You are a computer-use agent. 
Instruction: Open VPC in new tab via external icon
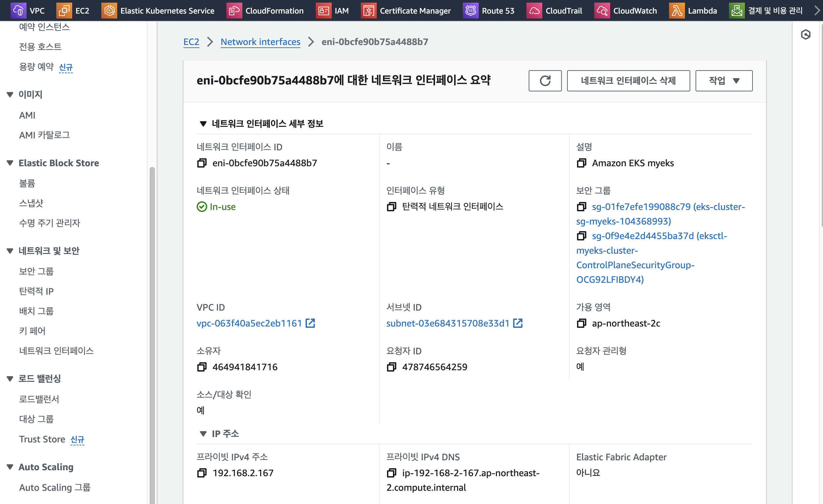[x=310, y=323]
